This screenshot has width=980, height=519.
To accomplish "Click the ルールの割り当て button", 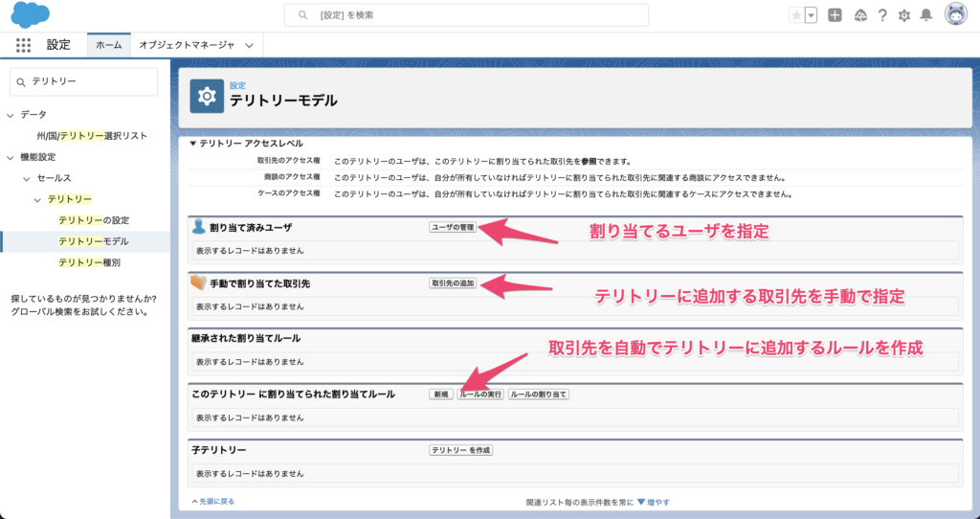I will (539, 395).
